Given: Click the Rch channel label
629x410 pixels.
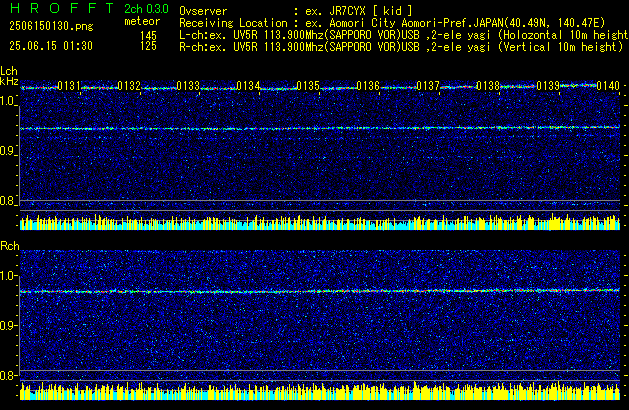Looking at the screenshot, I should pos(10,246).
